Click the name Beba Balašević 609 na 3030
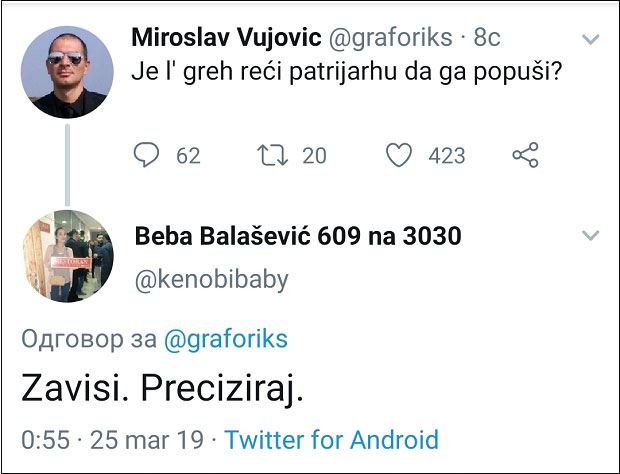The image size is (620, 474). click(x=297, y=237)
